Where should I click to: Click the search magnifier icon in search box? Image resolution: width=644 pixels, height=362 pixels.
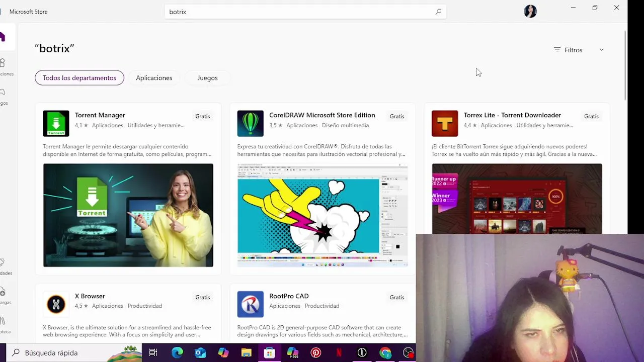[438, 12]
